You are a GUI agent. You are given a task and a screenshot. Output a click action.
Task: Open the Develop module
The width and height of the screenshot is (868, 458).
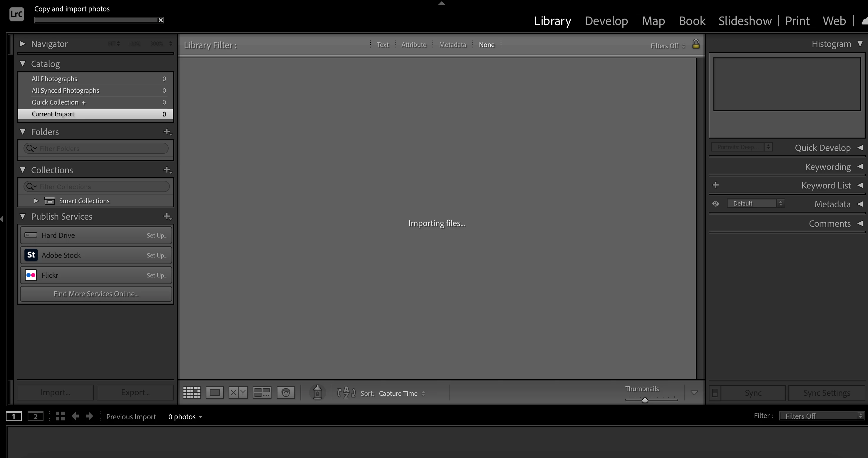click(606, 21)
